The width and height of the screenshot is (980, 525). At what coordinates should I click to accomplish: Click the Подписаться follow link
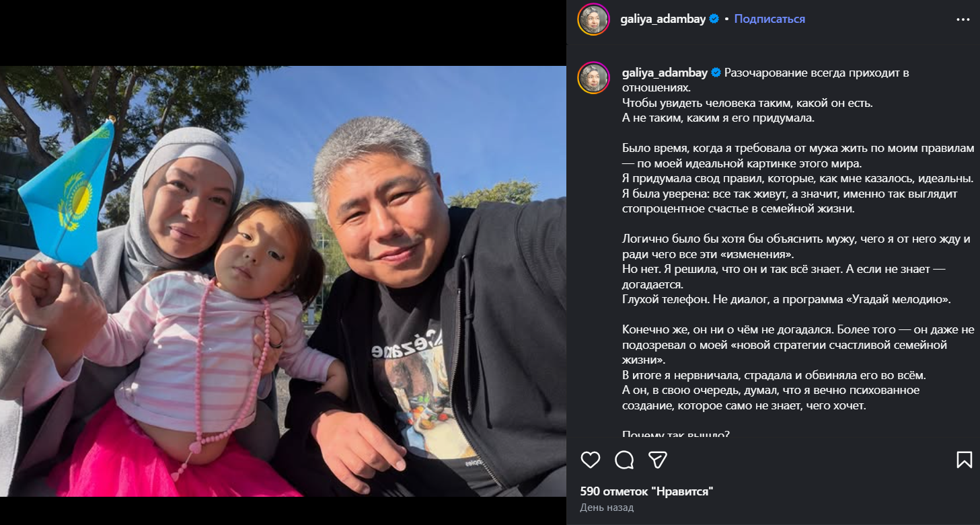769,19
